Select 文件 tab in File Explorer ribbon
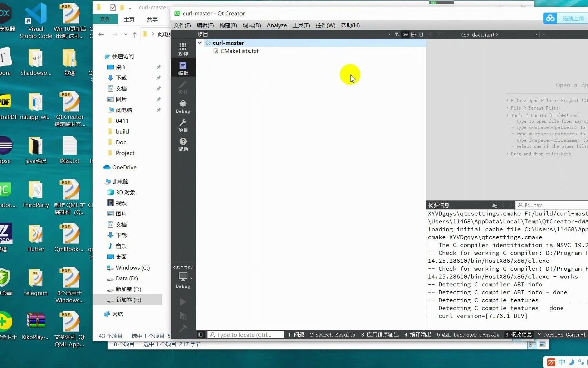 pos(105,19)
